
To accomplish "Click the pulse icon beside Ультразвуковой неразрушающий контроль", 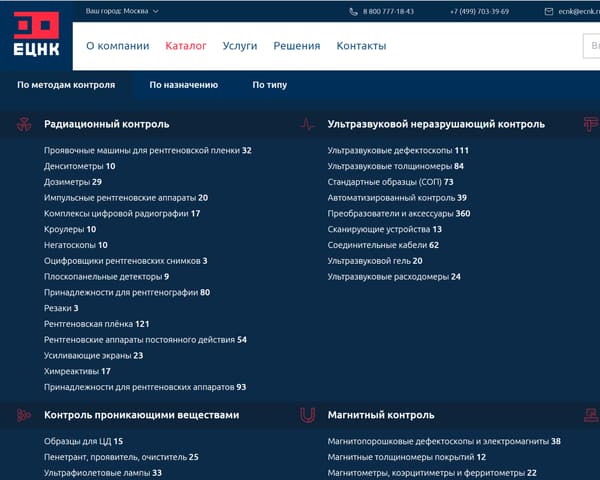I will (308, 124).
